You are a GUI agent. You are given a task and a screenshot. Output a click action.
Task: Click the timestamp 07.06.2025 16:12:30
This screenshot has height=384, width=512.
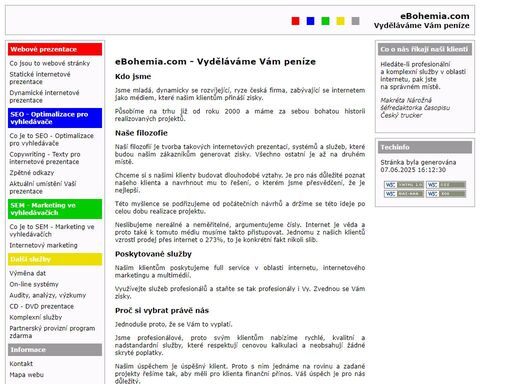(x=413, y=170)
